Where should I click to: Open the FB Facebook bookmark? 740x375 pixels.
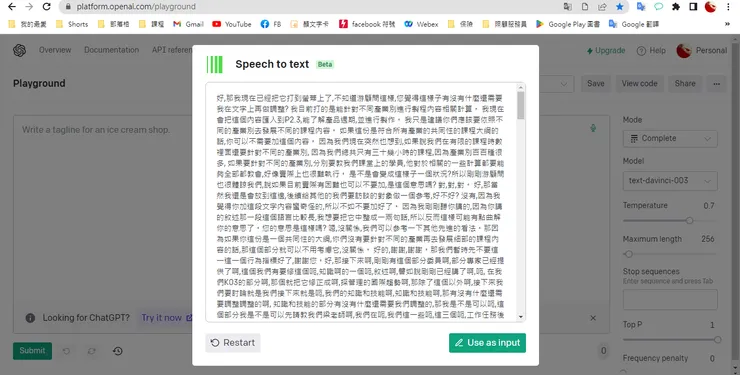[271, 24]
